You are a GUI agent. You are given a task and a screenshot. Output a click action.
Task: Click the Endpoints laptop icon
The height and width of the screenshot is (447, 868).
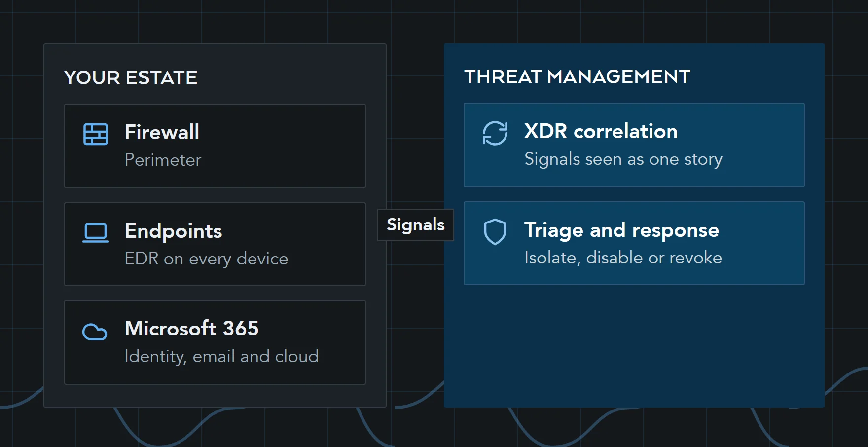click(x=96, y=233)
